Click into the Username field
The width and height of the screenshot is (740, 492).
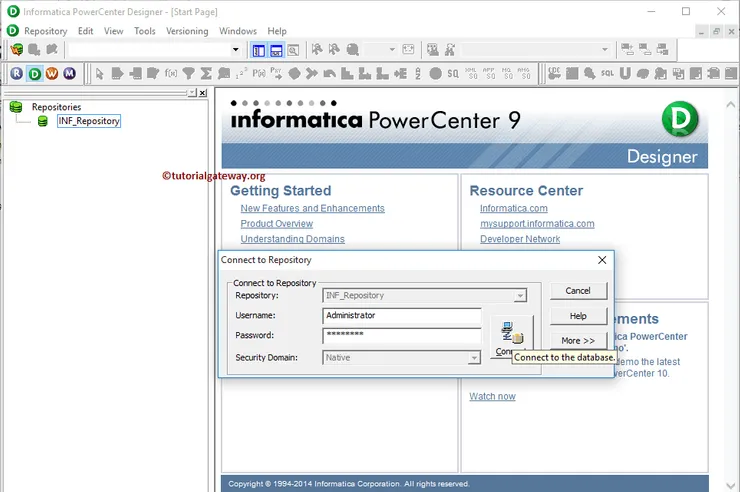402,316
